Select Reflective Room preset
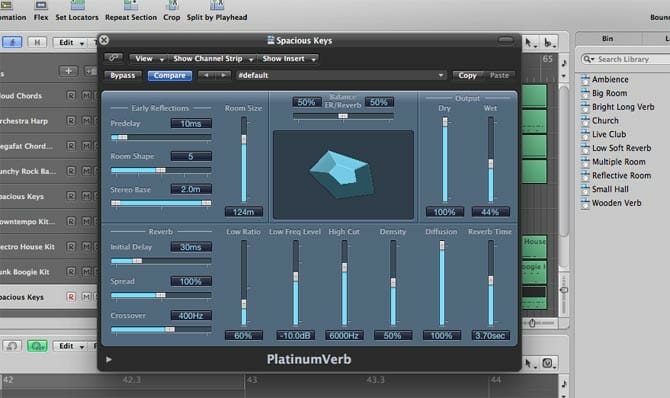 [x=621, y=175]
